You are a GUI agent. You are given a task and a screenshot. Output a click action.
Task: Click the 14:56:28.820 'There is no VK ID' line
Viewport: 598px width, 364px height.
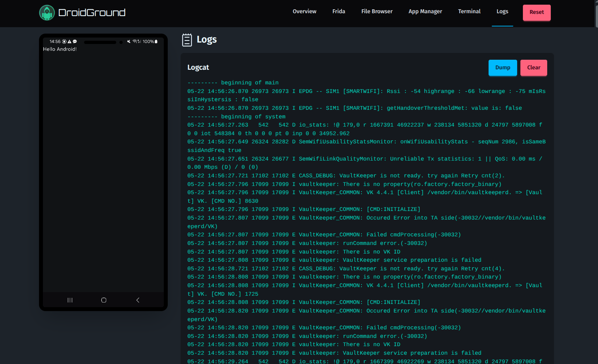coord(294,344)
